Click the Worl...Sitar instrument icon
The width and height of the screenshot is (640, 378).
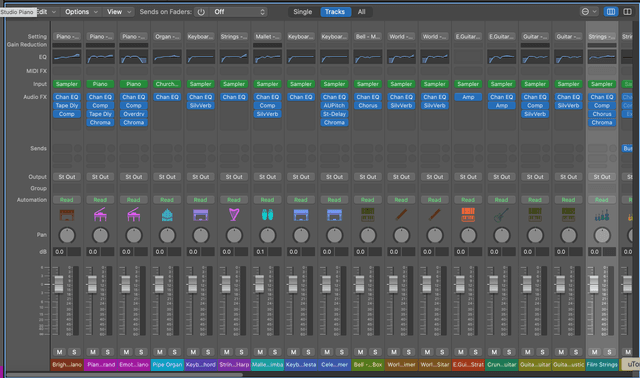tap(435, 215)
